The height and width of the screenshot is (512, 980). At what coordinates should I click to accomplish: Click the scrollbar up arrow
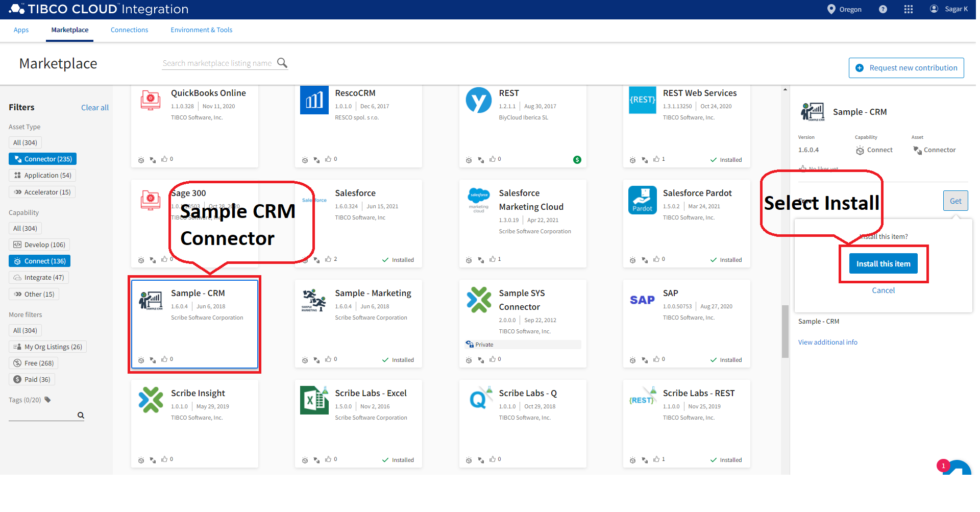[x=785, y=90]
